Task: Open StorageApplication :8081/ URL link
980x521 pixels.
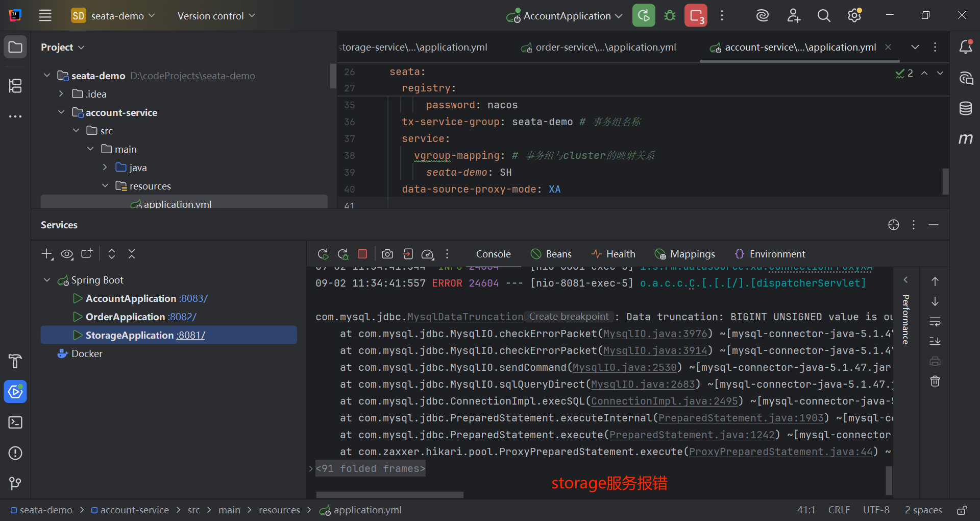Action: coord(191,335)
